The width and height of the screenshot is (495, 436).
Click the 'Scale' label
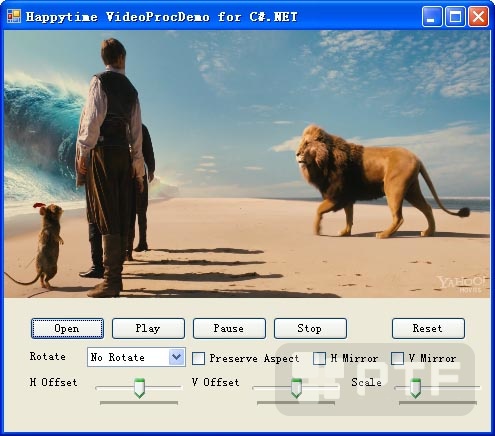point(366,382)
